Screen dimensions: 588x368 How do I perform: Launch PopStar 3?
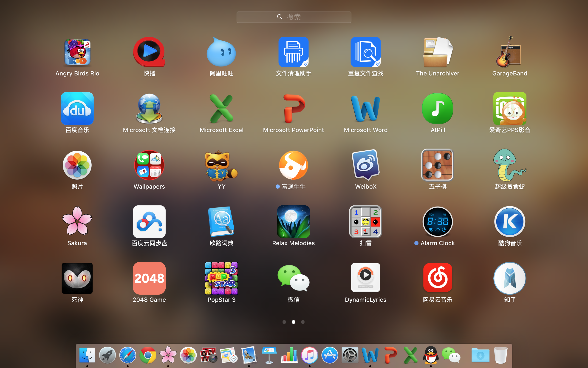coord(221,278)
